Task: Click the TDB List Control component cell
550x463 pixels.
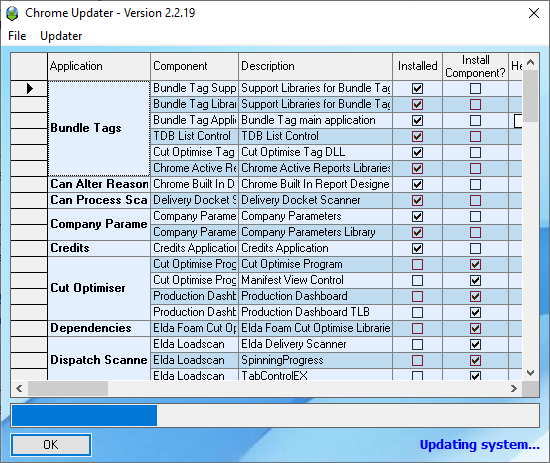Action: pos(194,136)
